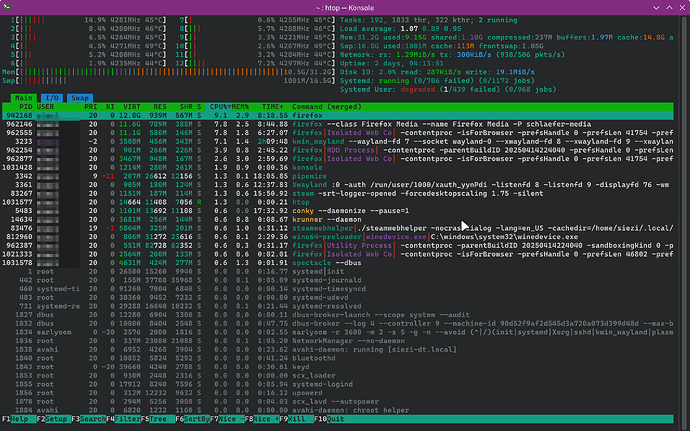Select the konsole process row
690x431 pixels.
coord(338,167)
